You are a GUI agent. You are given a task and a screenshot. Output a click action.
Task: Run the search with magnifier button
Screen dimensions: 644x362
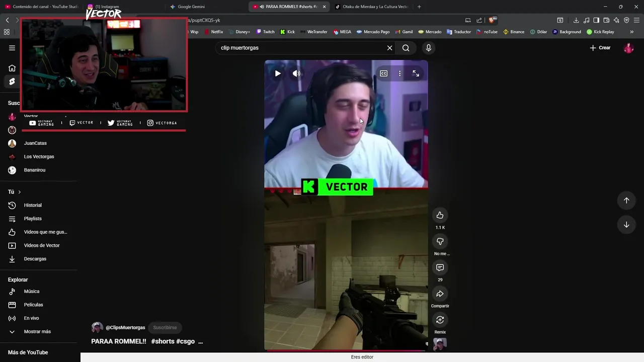point(406,48)
